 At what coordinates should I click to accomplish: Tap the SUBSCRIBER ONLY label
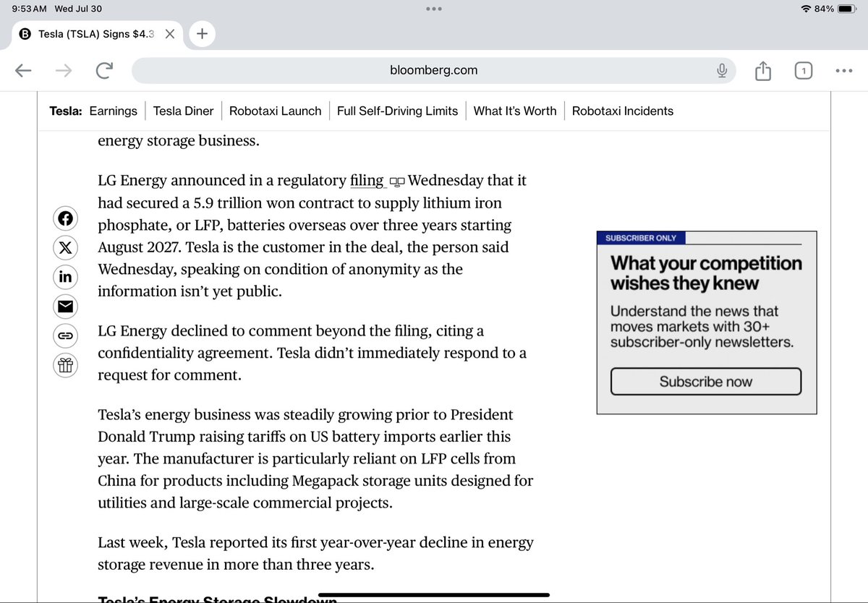641,238
